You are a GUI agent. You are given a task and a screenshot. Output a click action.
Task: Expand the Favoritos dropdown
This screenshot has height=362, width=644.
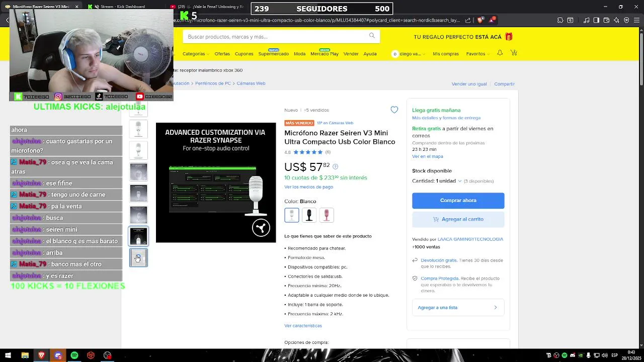(478, 54)
